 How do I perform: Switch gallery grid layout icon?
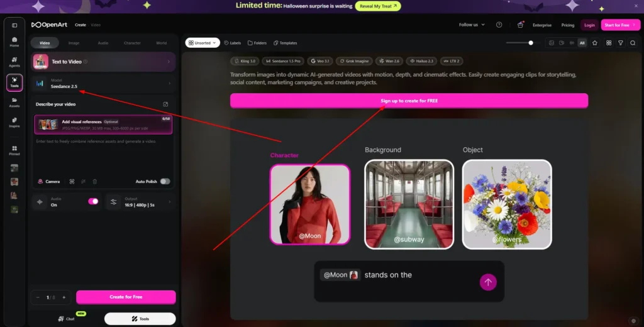tap(609, 43)
